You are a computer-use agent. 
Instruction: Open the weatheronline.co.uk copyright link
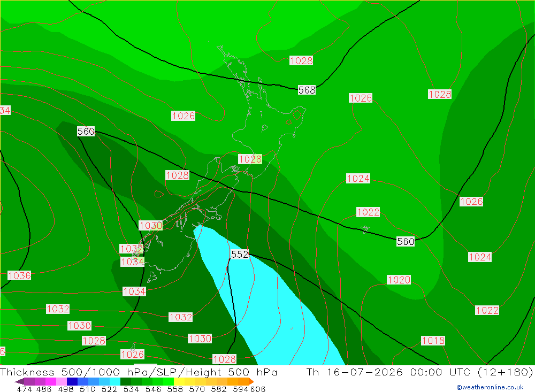tap(490, 387)
